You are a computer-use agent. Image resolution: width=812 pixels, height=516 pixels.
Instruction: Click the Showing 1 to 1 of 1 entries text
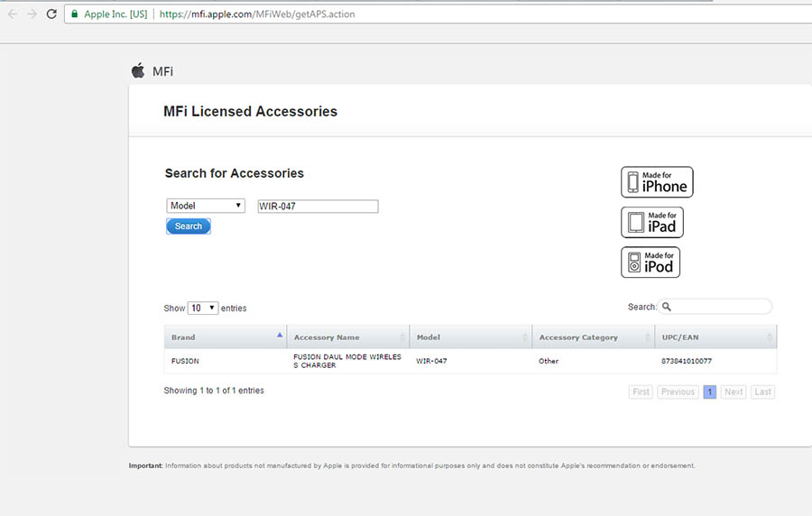(x=214, y=391)
